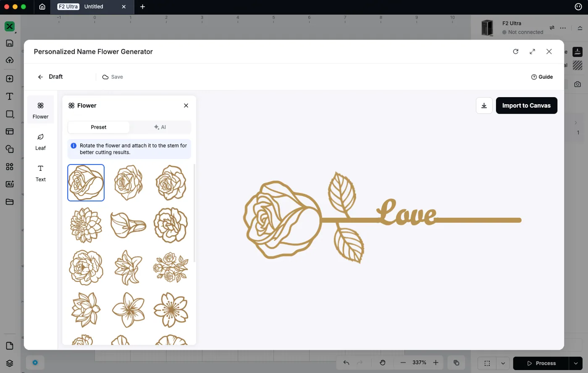Open the Text section in sidebar

tap(40, 173)
